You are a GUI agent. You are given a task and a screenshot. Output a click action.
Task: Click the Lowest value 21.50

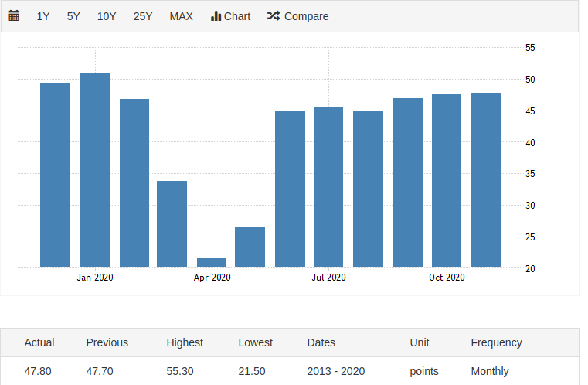tap(252, 371)
